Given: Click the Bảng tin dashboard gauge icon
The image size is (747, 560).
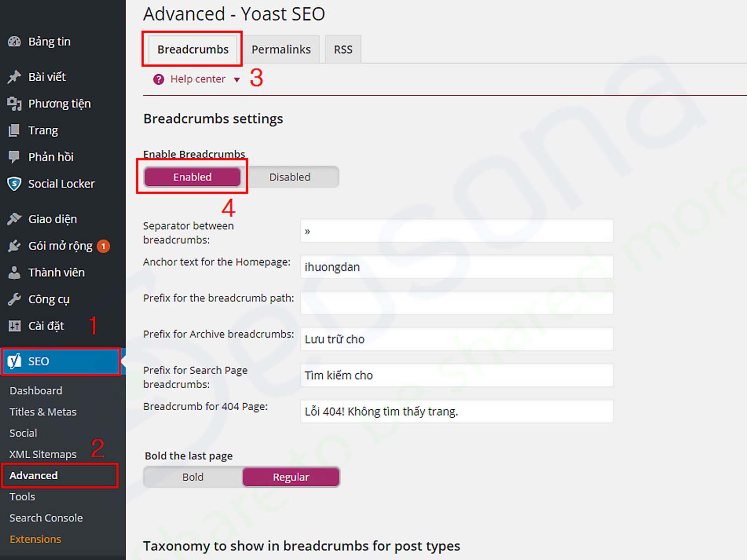Looking at the screenshot, I should tap(14, 42).
